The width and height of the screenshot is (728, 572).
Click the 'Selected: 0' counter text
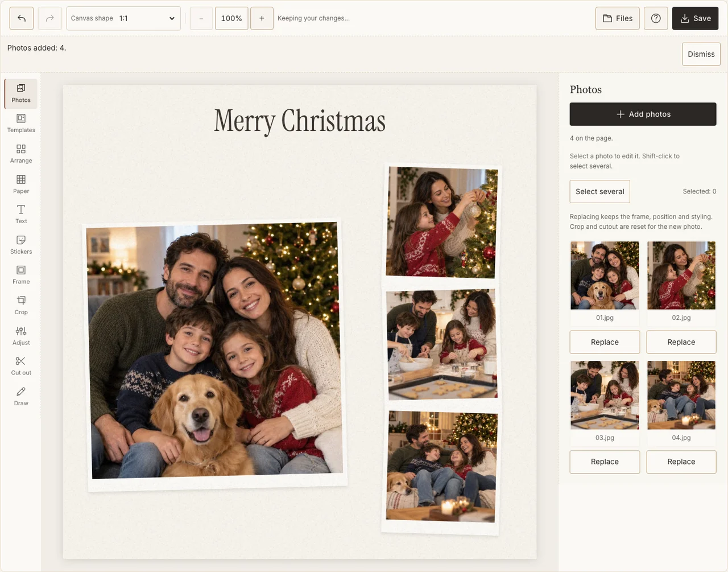click(x=700, y=192)
